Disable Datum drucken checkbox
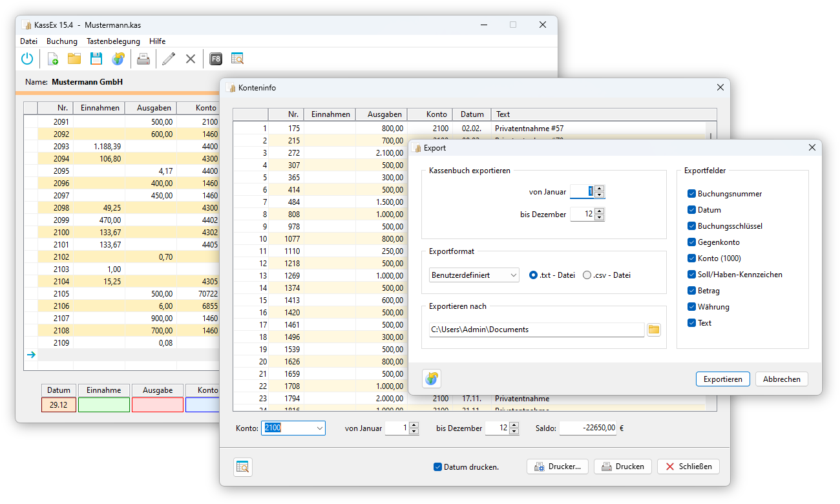 point(437,467)
